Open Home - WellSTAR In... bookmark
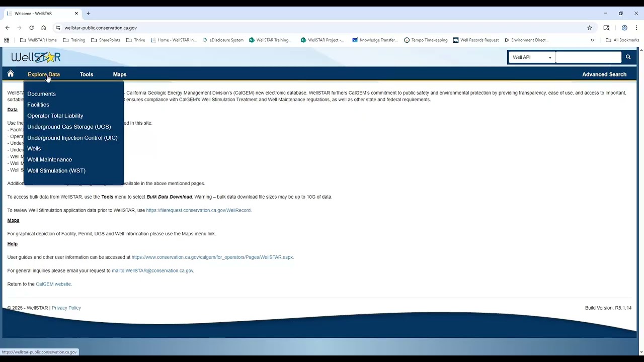This screenshot has width=644, height=362. tap(174, 40)
